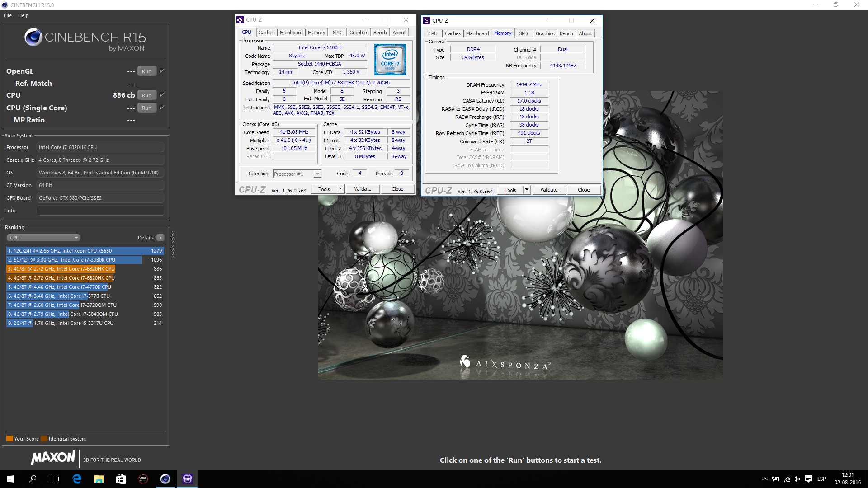
Task: Open Action Center notifications icon
Action: coord(808,479)
